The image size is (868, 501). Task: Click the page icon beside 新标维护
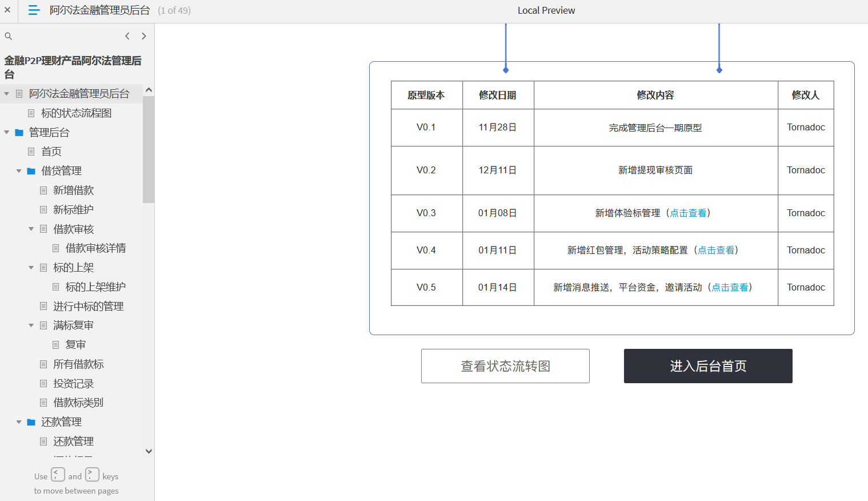click(43, 210)
